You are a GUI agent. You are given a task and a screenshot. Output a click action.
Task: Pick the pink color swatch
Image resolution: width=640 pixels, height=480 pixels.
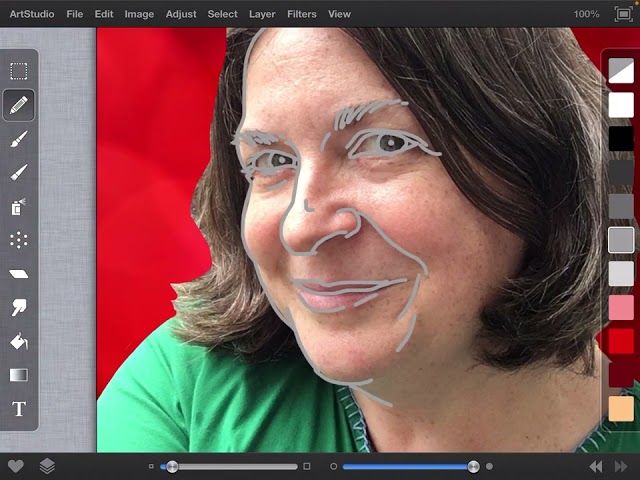pyautogui.click(x=621, y=308)
